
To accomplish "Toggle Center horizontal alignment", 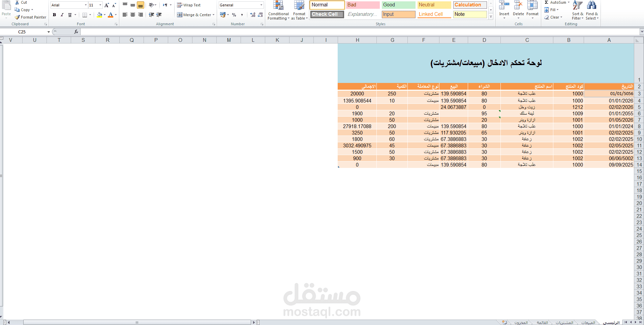I will (133, 15).
